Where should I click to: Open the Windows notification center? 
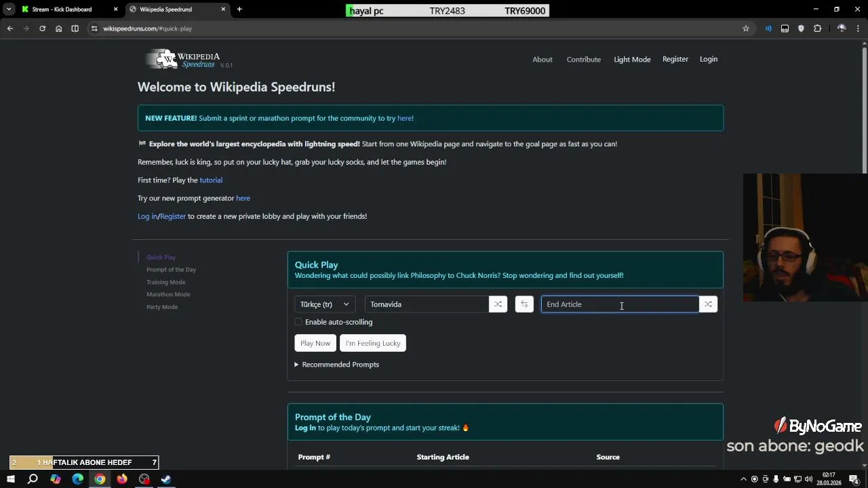(x=854, y=479)
